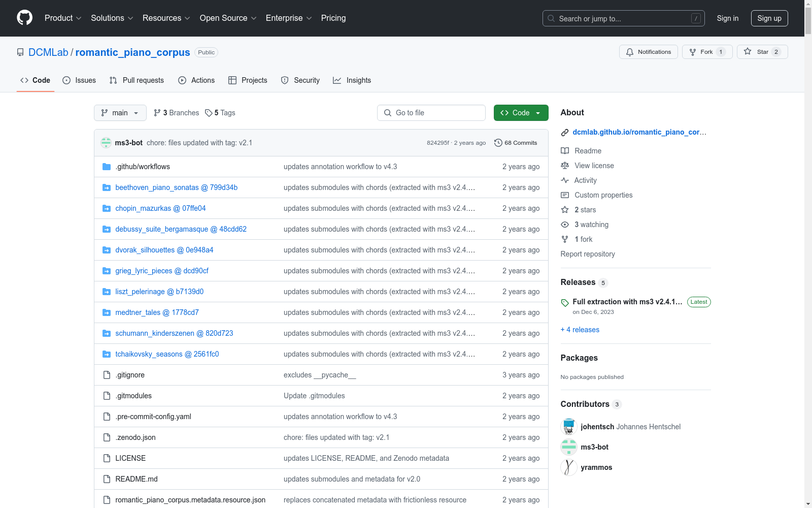Image resolution: width=812 pixels, height=508 pixels.
Task: Click the tag icon beside 5 Tags
Action: [x=209, y=113]
